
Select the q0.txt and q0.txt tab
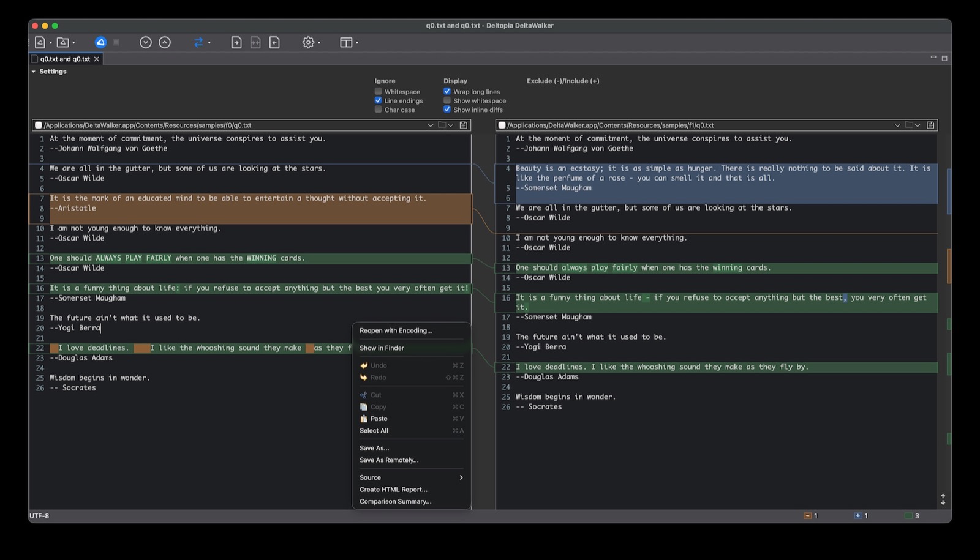pos(65,59)
